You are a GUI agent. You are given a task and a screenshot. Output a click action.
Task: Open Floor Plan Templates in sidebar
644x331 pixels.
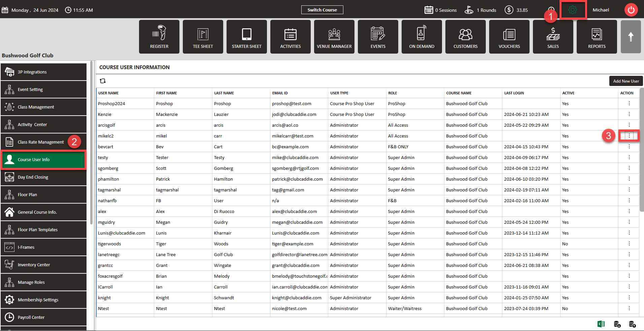pyautogui.click(x=44, y=230)
